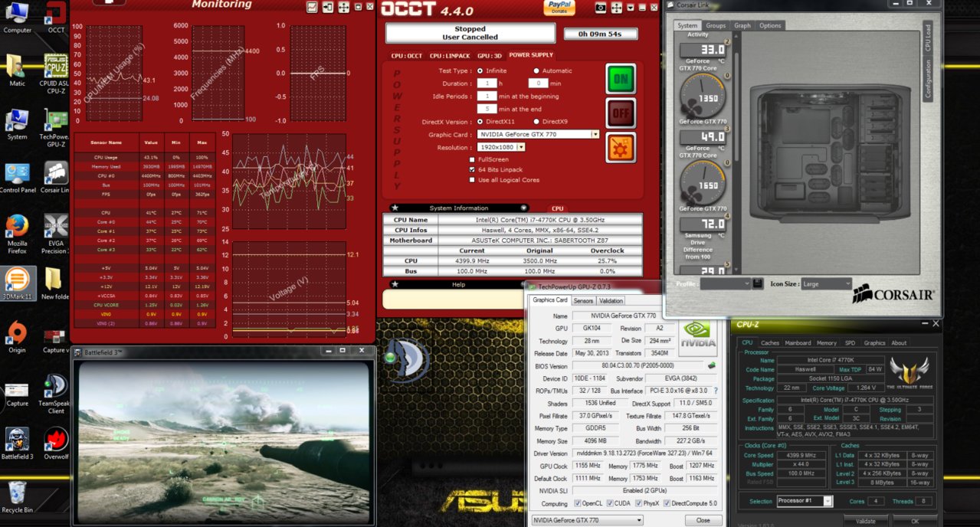This screenshot has height=527, width=980.
Task: Open CPU-Z shortcut on the desktop
Action: coord(55,74)
